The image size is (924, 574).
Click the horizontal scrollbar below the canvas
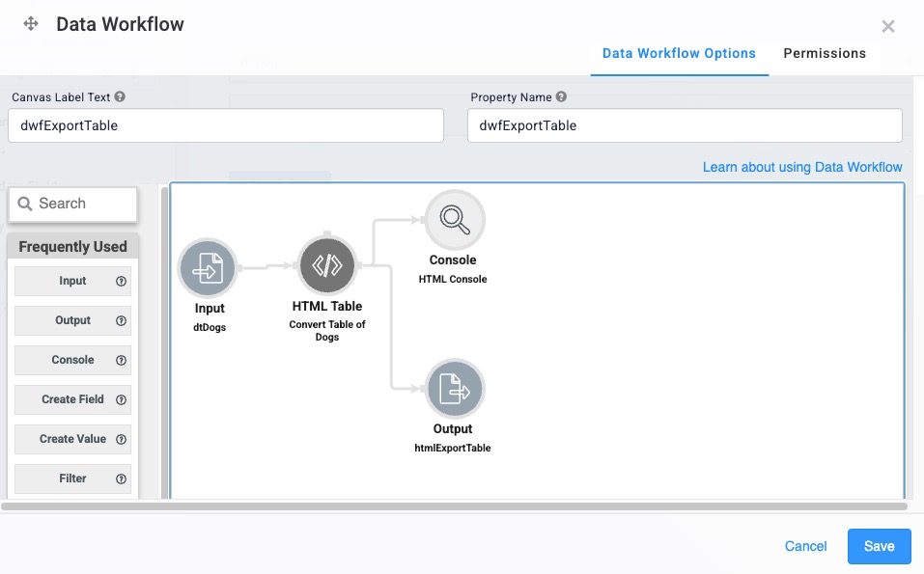[454, 506]
